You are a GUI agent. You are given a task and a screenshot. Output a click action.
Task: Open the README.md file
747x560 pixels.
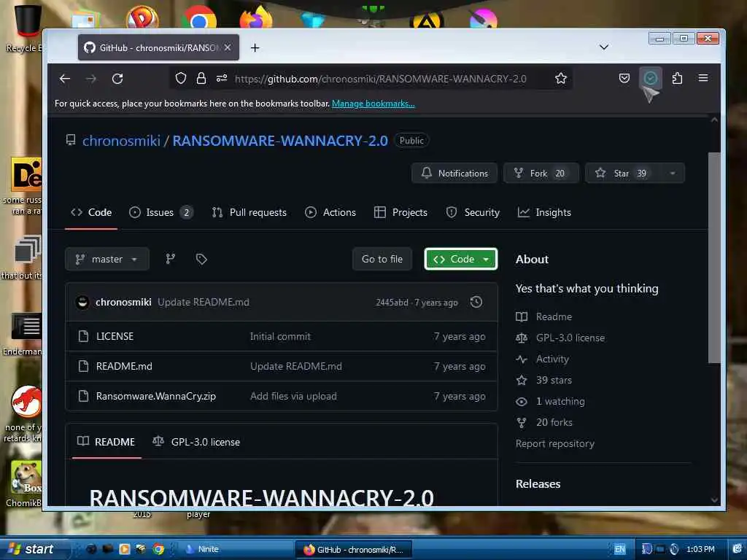click(124, 366)
